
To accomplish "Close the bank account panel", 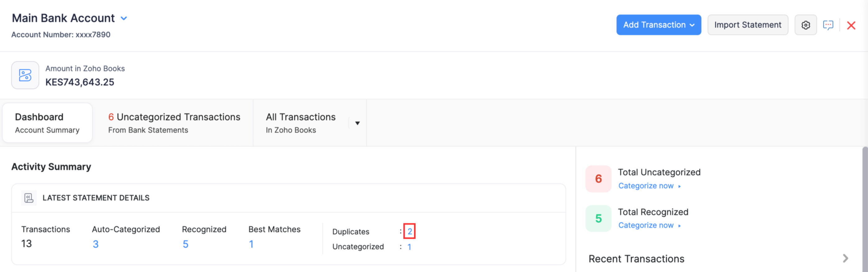I will click(851, 25).
